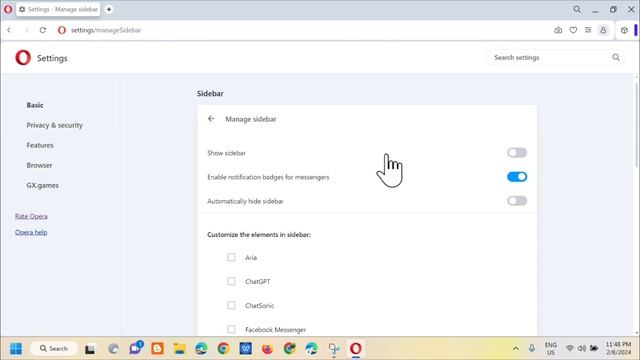Click the microphone tray icon
The width and height of the screenshot is (640, 360).
[531, 348]
